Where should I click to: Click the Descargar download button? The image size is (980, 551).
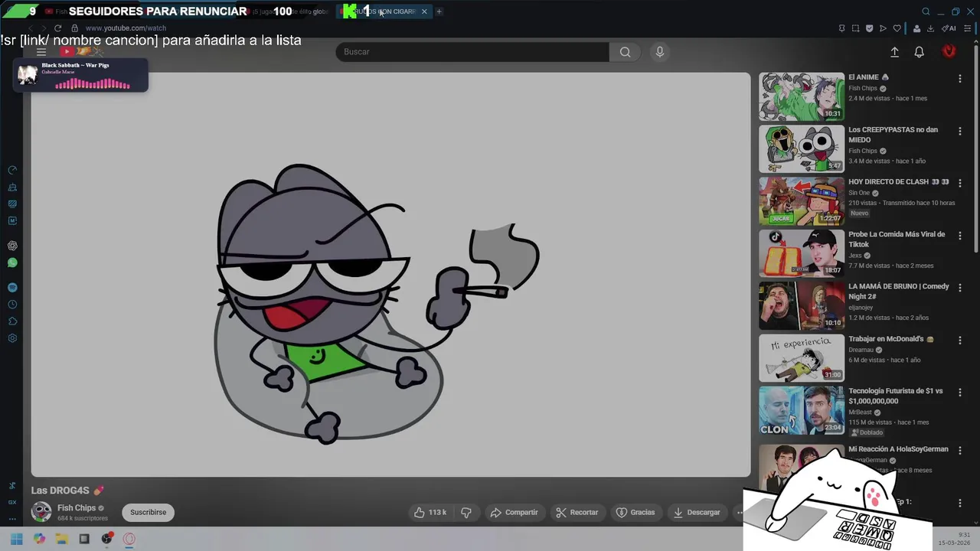tap(697, 512)
